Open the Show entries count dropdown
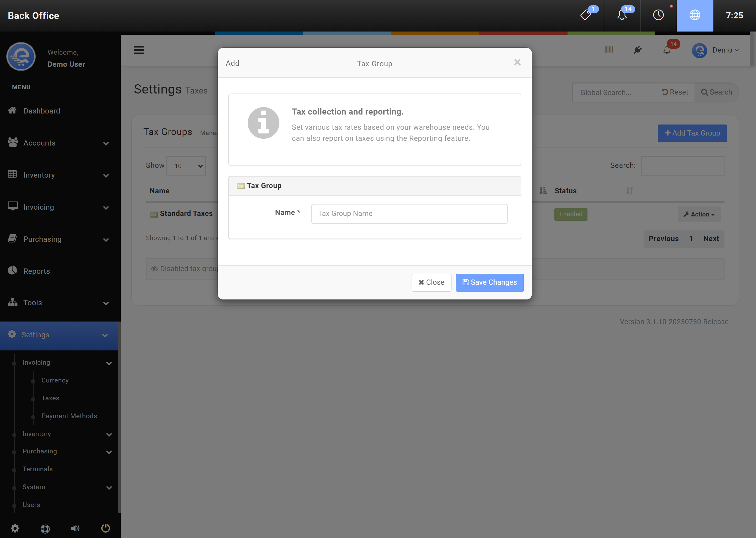Screen dimensions: 756x538 [186, 166]
